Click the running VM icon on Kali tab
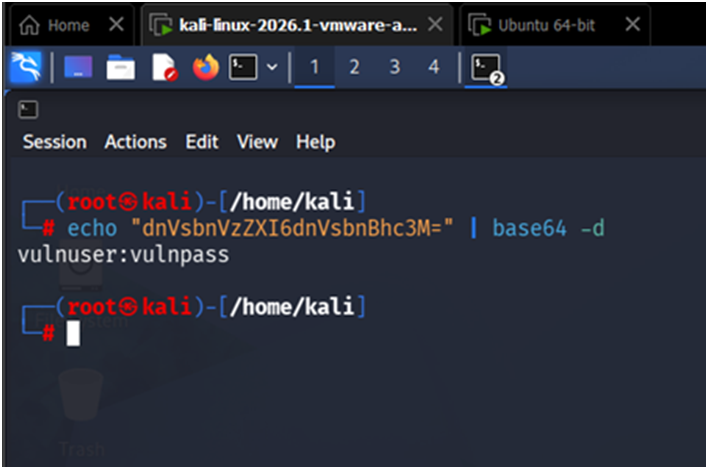 (161, 25)
